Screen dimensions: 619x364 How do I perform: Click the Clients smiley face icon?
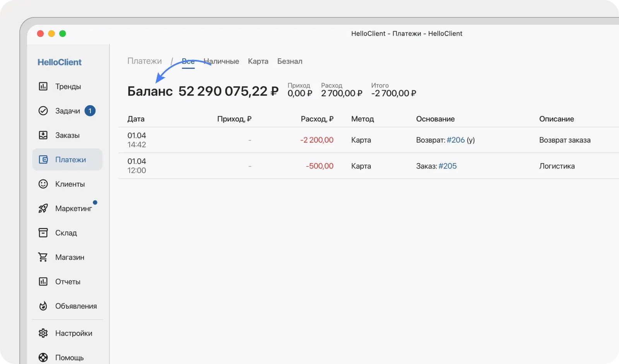point(43,184)
